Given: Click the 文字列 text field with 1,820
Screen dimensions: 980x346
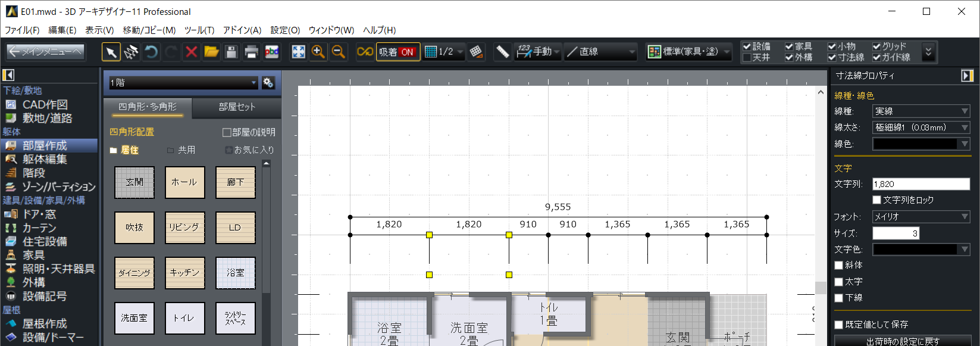Looking at the screenshot, I should 920,184.
